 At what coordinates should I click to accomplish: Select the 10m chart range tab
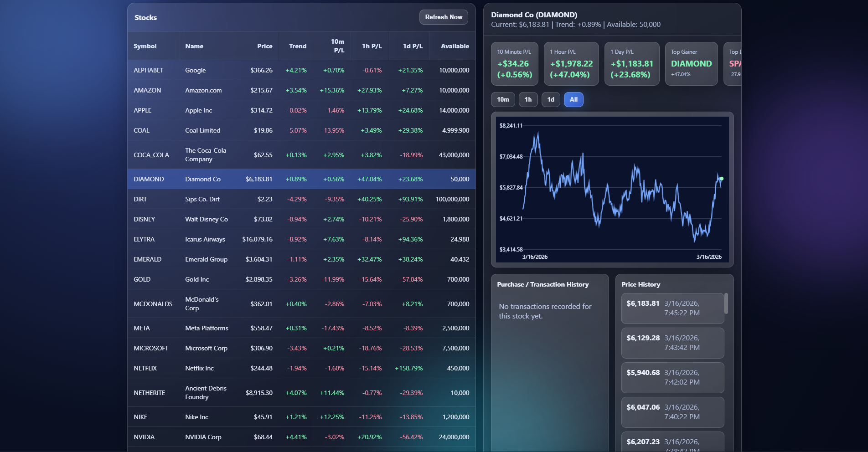point(503,100)
